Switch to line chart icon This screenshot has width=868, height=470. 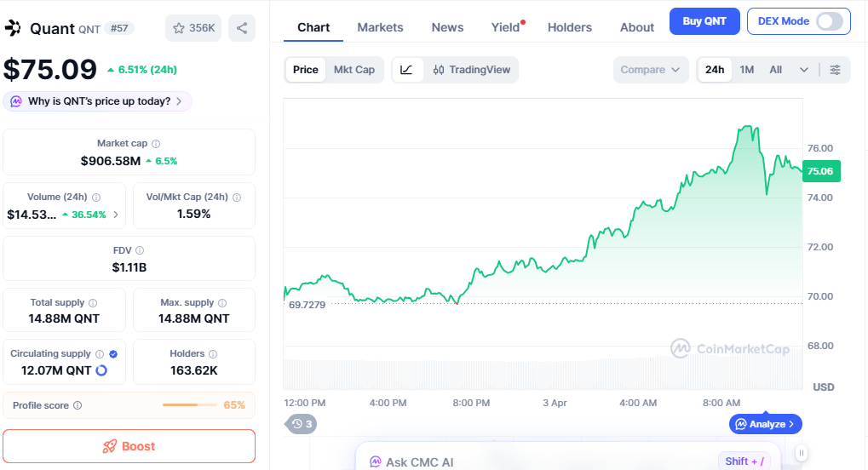407,70
